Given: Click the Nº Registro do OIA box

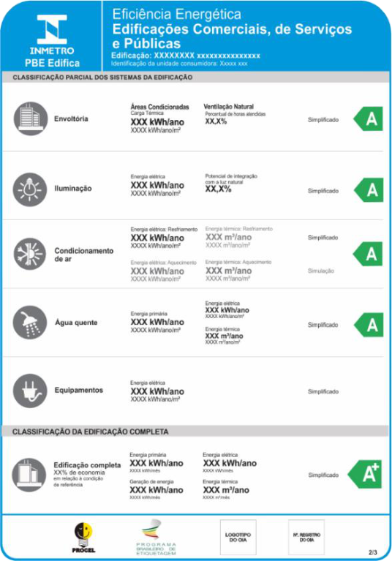Looking at the screenshot, I should click(306, 538).
